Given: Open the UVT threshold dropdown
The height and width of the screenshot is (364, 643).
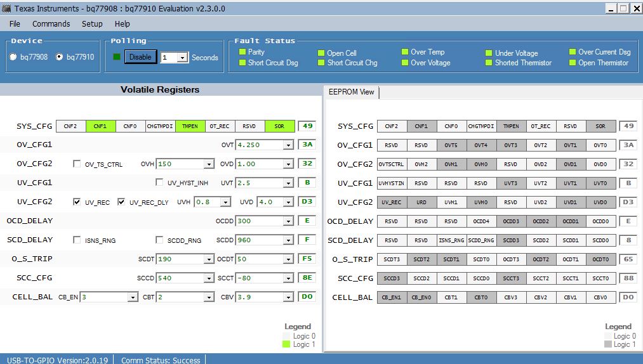Looking at the screenshot, I should point(288,183).
